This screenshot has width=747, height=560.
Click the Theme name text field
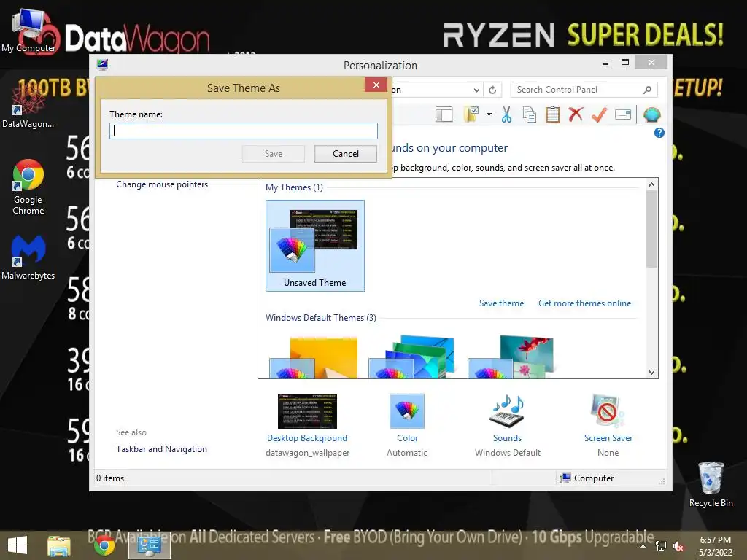244,131
